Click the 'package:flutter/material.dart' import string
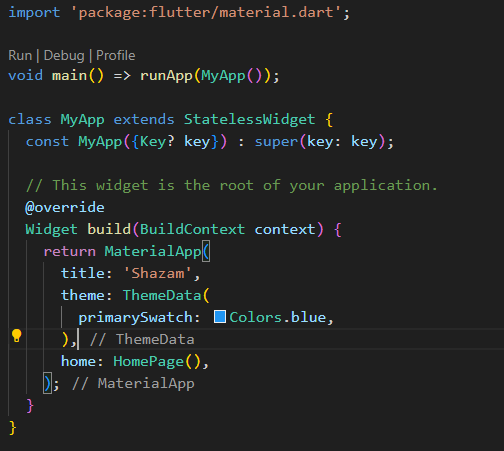This screenshot has height=451, width=504. pos(206,13)
